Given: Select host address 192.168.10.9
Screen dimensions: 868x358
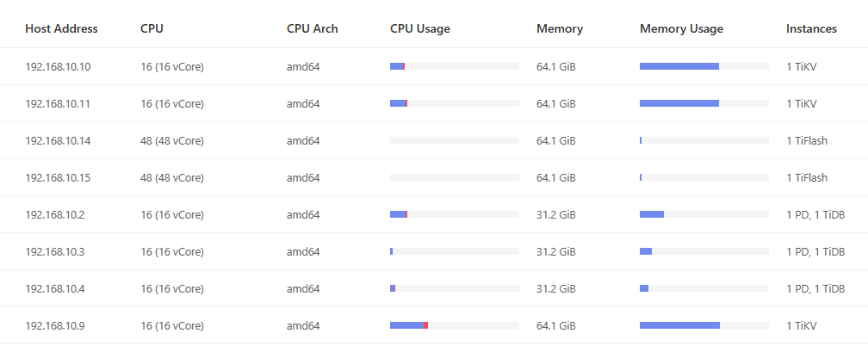Looking at the screenshot, I should point(55,325).
